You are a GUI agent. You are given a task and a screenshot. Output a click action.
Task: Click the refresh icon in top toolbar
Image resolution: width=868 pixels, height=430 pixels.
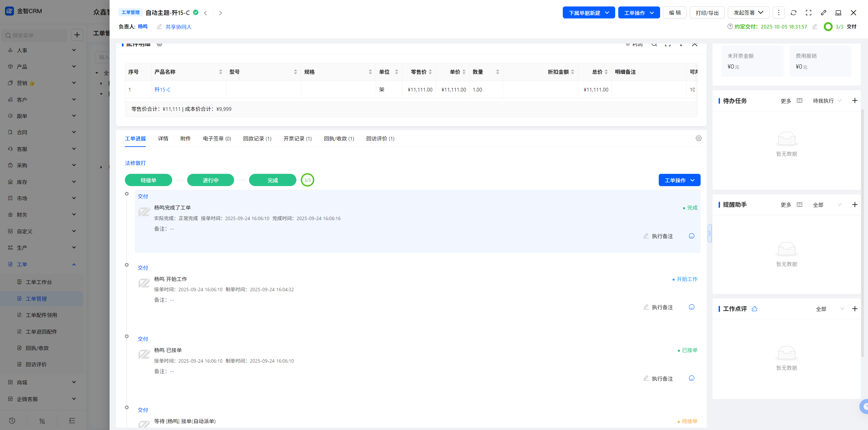(x=793, y=13)
